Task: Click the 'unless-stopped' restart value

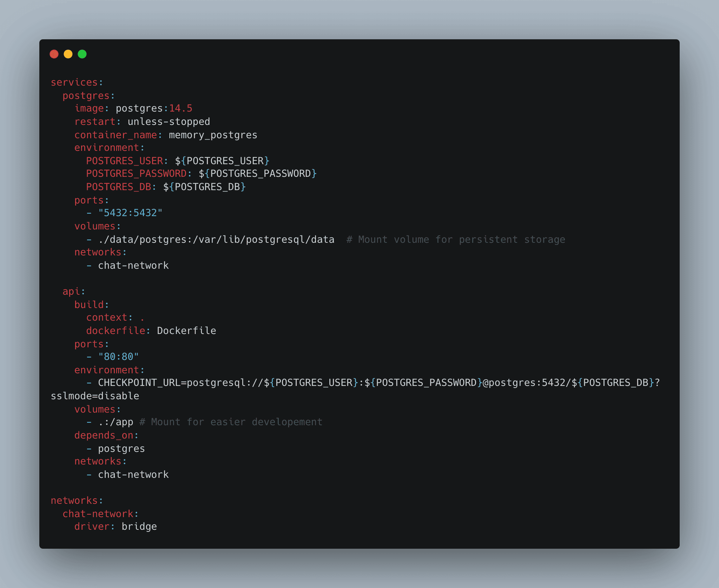Action: coord(169,122)
